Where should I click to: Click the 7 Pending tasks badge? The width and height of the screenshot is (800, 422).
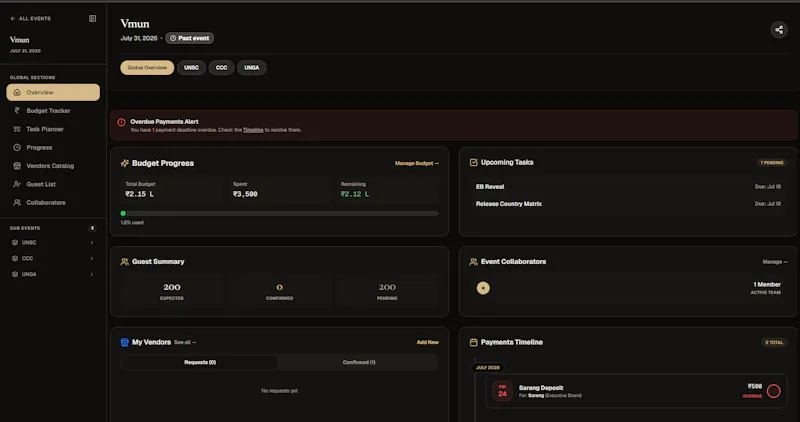(x=771, y=163)
